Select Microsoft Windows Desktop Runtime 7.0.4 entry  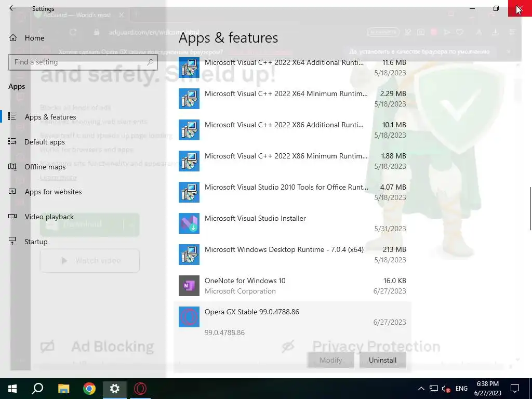292,255
